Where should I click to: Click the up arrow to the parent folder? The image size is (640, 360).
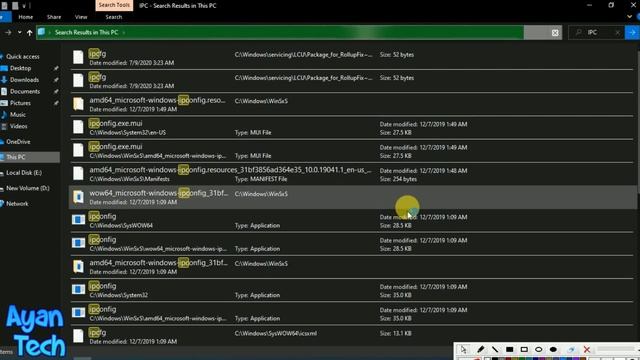[x=29, y=33]
